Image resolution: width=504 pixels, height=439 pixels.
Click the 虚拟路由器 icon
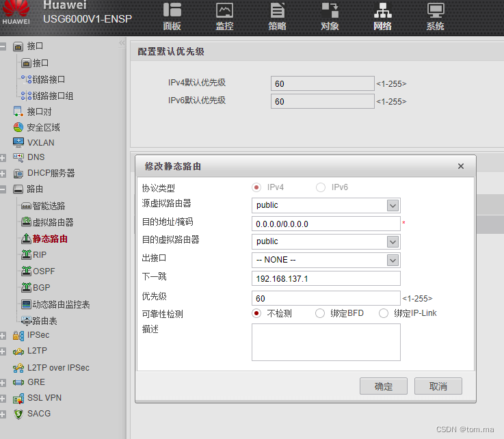tap(27, 222)
